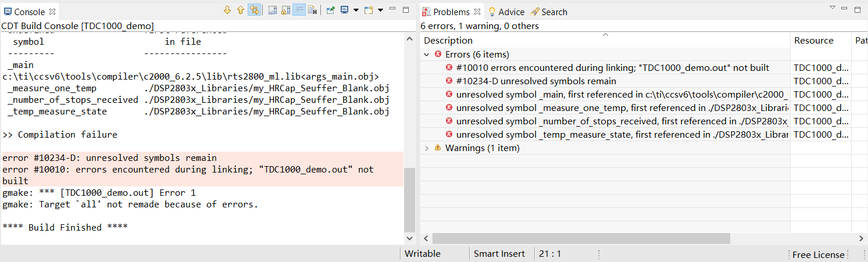This screenshot has height=262, width=868.
Task: Jump to the next build error arrow
Action: 227,10
